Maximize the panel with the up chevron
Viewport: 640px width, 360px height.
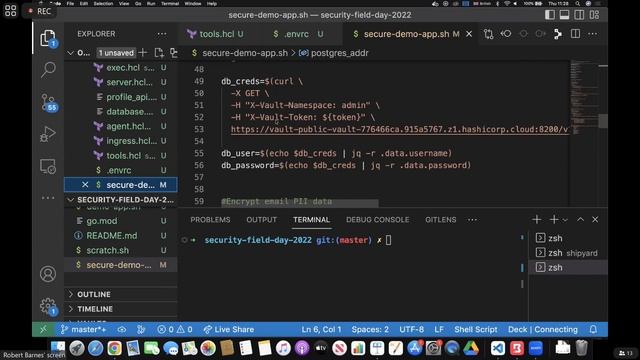pyautogui.click(x=580, y=220)
